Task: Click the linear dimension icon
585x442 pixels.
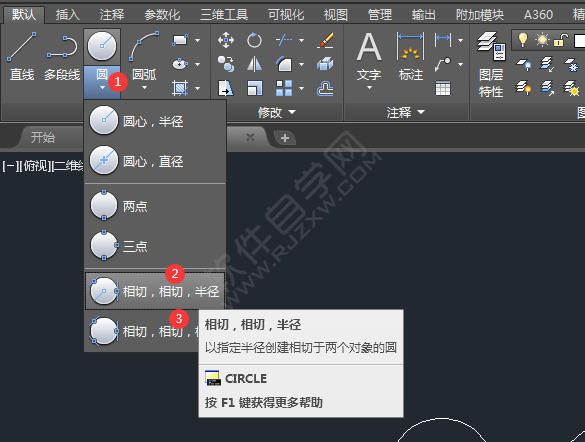Action: pos(443,40)
